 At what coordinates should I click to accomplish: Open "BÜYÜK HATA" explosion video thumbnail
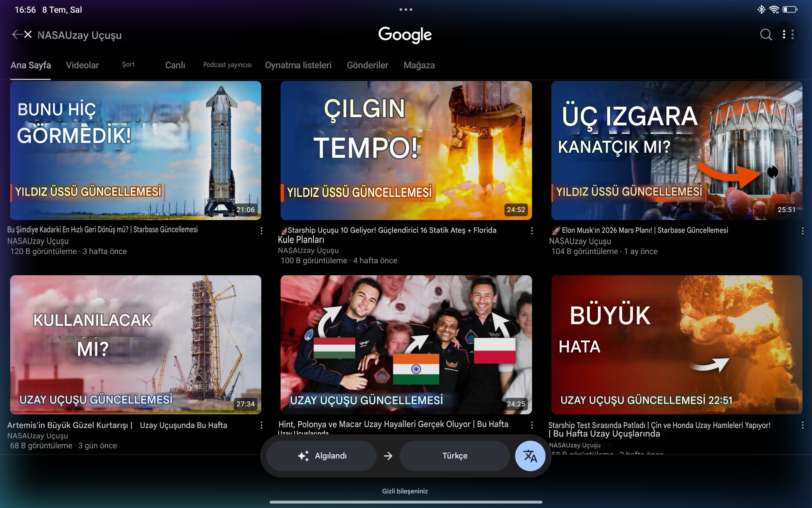pyautogui.click(x=677, y=345)
